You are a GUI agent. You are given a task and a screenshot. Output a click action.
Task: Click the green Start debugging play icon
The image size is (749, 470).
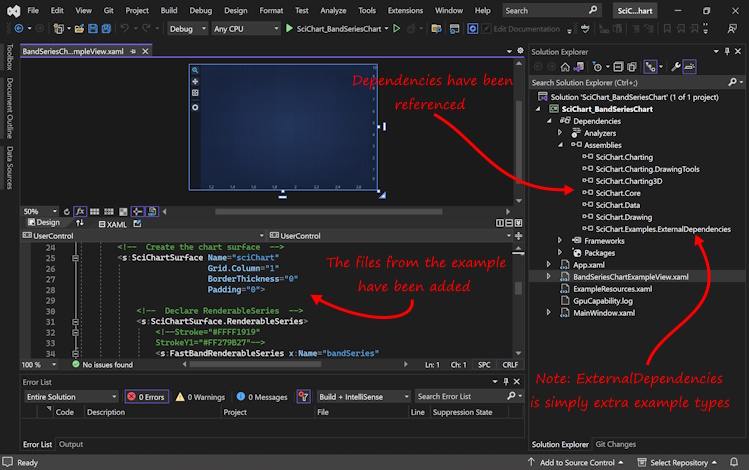click(x=289, y=29)
